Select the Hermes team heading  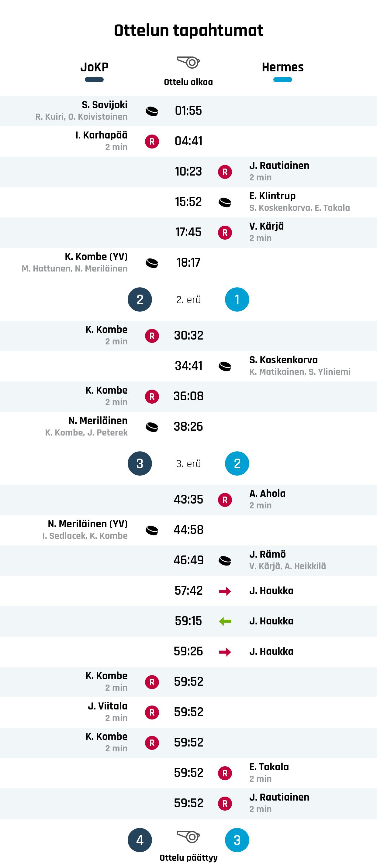point(282,67)
